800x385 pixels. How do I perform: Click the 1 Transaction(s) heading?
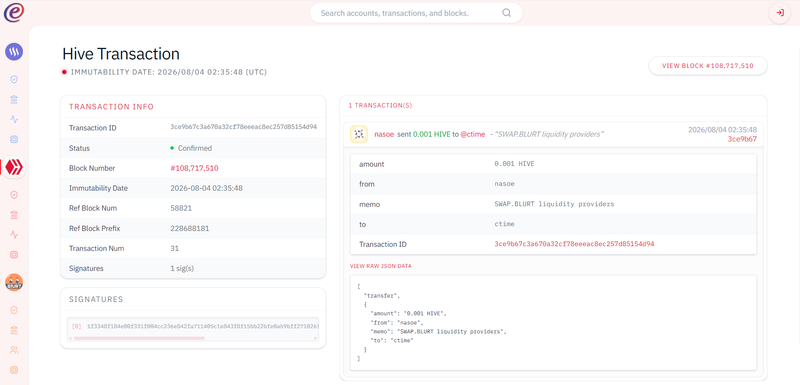tap(380, 106)
